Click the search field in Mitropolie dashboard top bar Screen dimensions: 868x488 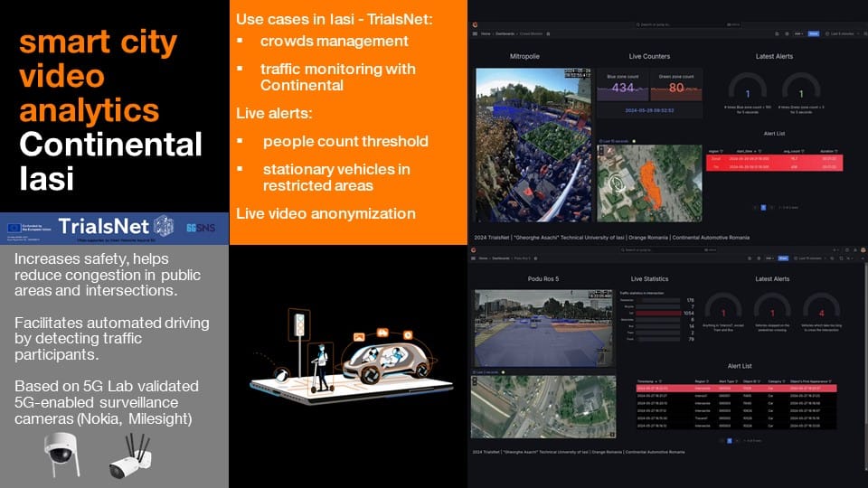688,25
